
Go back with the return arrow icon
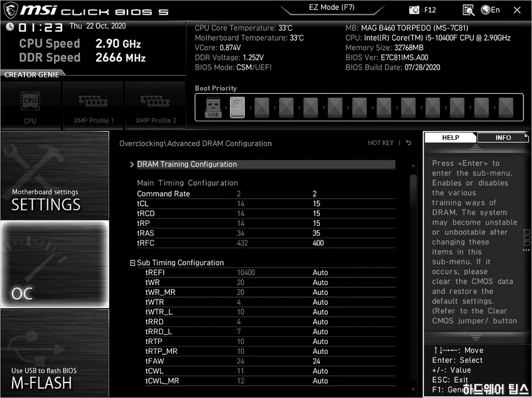pos(409,143)
